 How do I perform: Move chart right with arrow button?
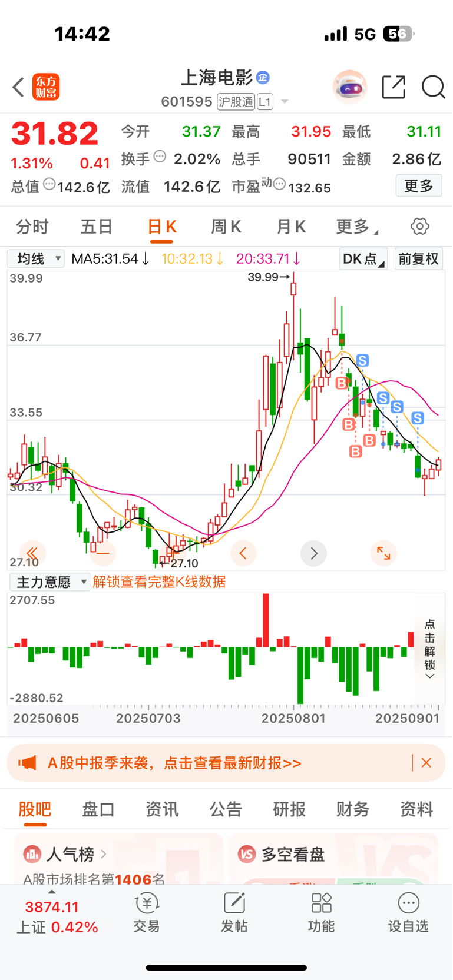coord(313,553)
